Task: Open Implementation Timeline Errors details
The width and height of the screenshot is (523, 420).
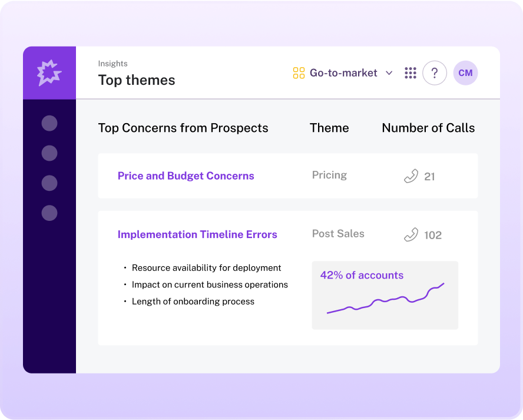Action: (x=197, y=234)
